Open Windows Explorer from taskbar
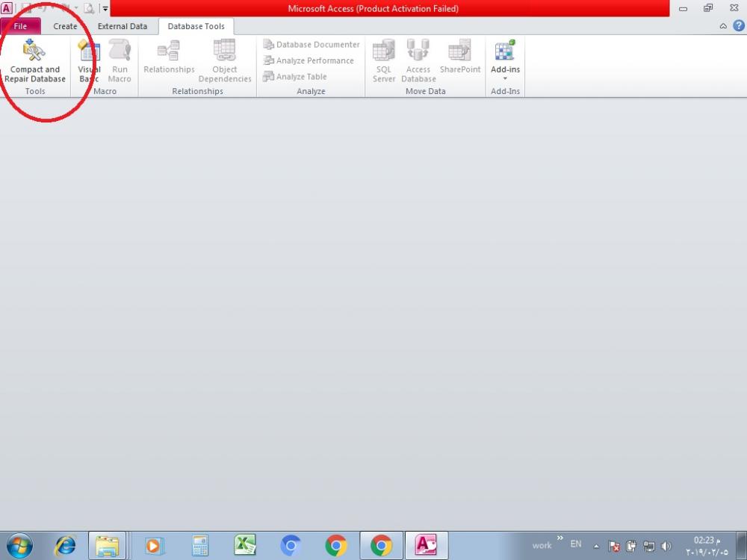This screenshot has width=747, height=560. [107, 546]
